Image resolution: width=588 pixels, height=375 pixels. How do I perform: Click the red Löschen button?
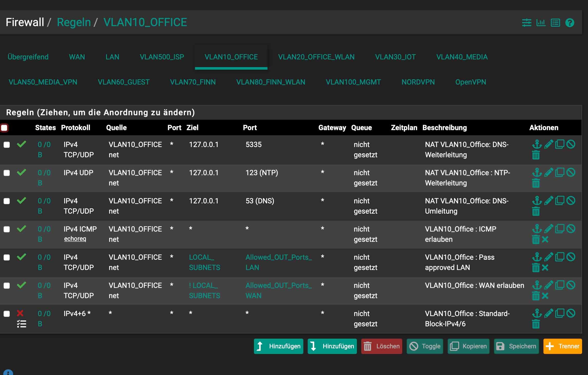point(382,346)
